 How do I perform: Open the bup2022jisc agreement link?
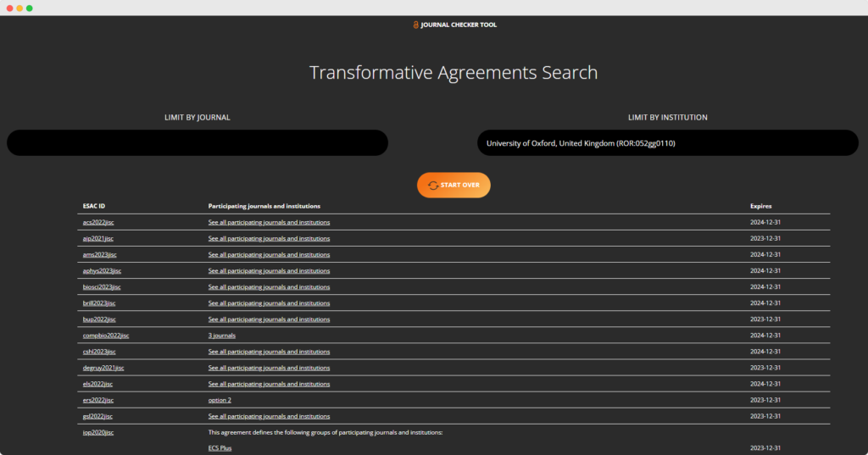tap(99, 319)
